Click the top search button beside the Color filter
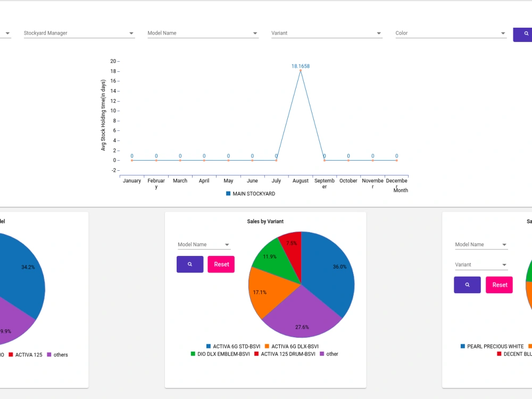Screen dimensions: 532x399 (x=523, y=35)
